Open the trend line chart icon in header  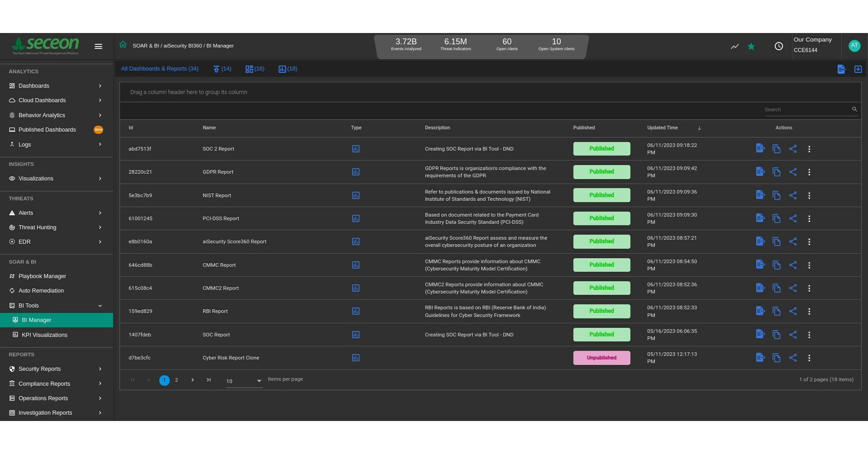click(x=734, y=46)
